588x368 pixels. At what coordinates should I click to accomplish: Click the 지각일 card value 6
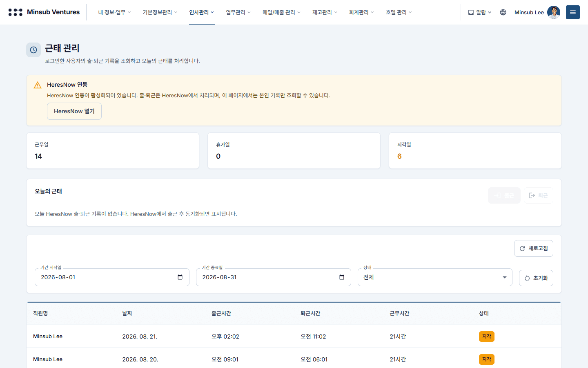[x=399, y=156]
